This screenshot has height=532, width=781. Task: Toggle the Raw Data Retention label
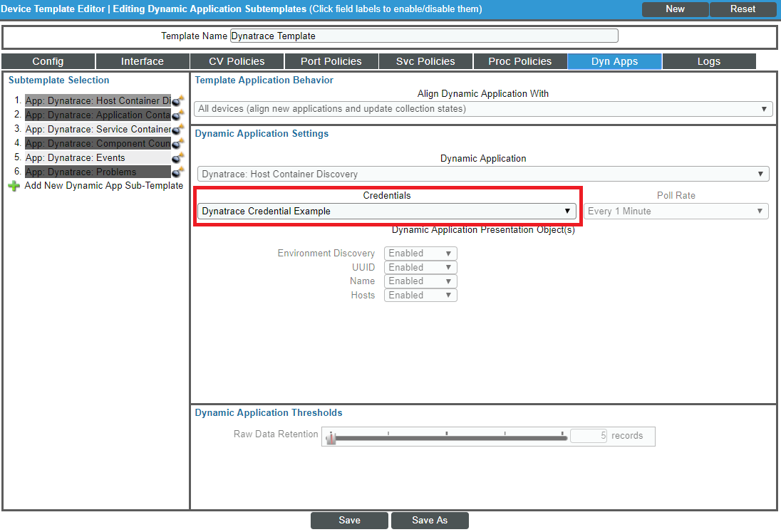[x=276, y=434]
